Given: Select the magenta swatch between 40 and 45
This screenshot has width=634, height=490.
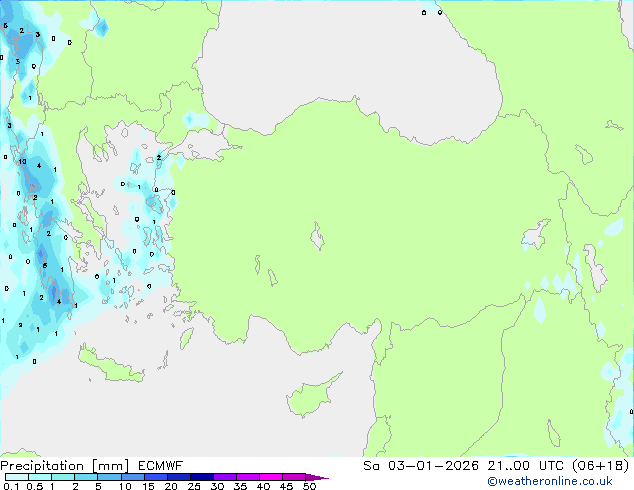Looking at the screenshot, I should (x=271, y=477).
